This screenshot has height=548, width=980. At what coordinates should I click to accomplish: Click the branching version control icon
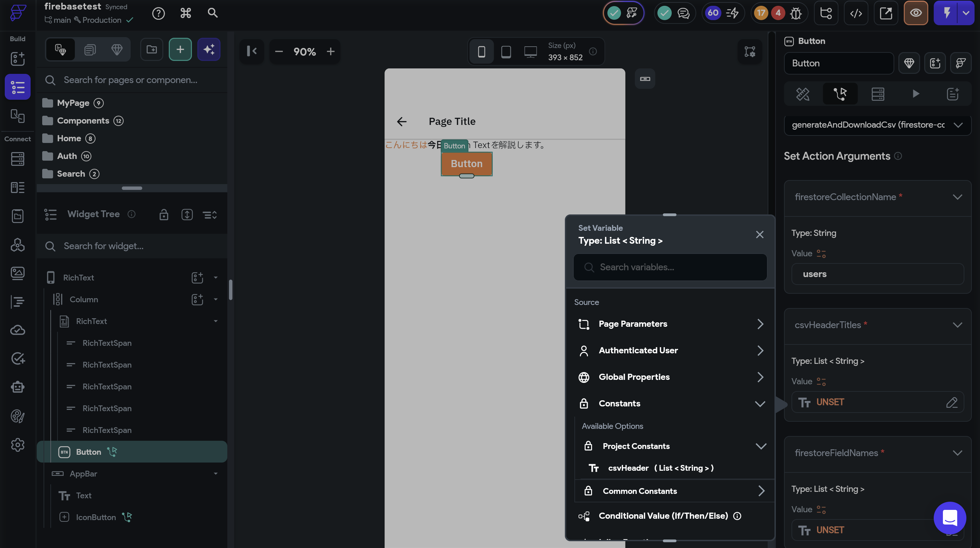(826, 13)
